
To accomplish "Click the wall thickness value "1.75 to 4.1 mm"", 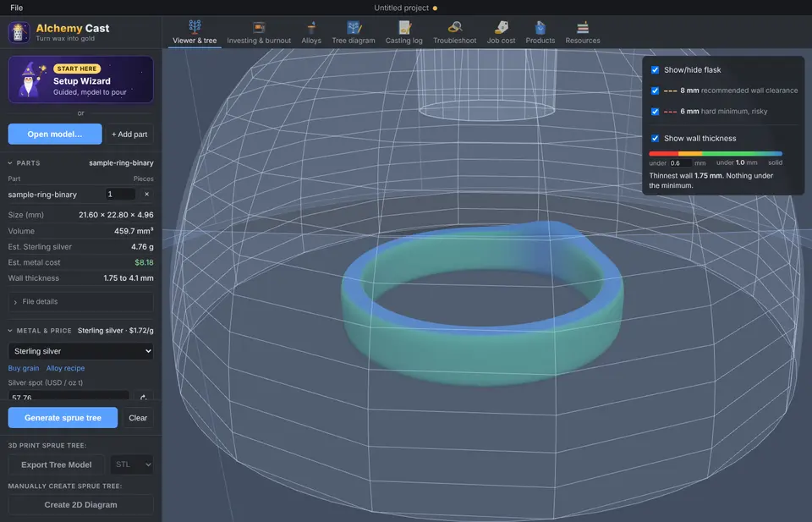I will click(129, 278).
